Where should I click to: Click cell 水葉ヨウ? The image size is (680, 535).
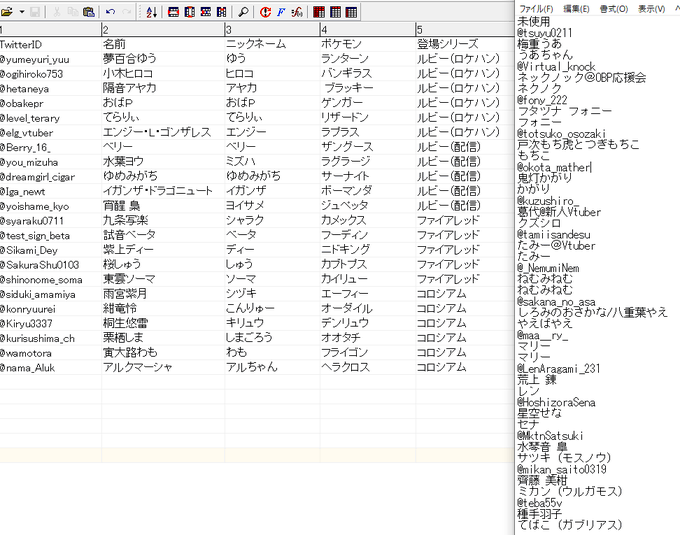pos(163,162)
